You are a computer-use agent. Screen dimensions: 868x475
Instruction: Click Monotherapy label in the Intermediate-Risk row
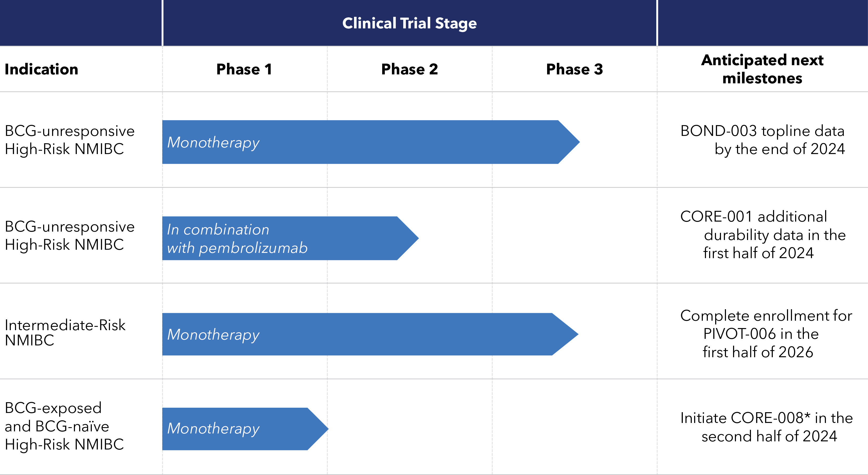pos(213,335)
